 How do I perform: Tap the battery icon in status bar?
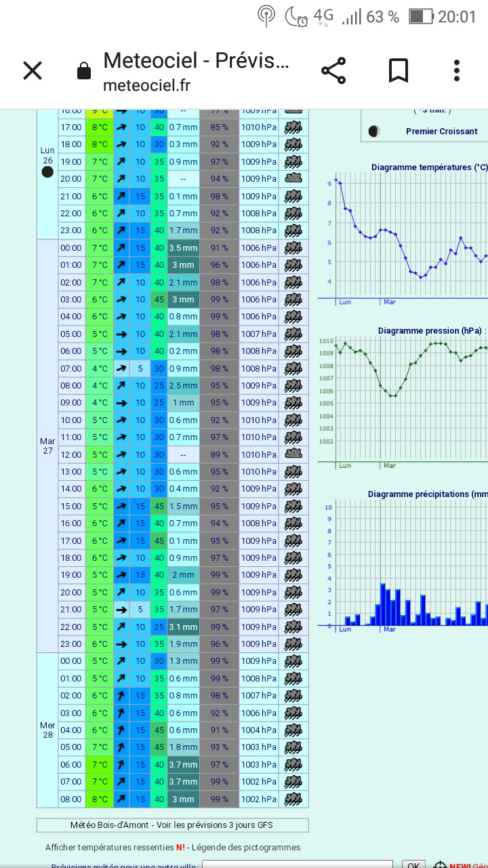420,16
